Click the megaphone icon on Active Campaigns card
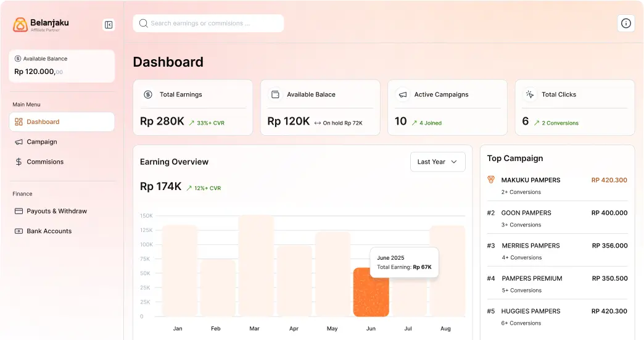The width and height of the screenshot is (644, 340). click(x=403, y=94)
